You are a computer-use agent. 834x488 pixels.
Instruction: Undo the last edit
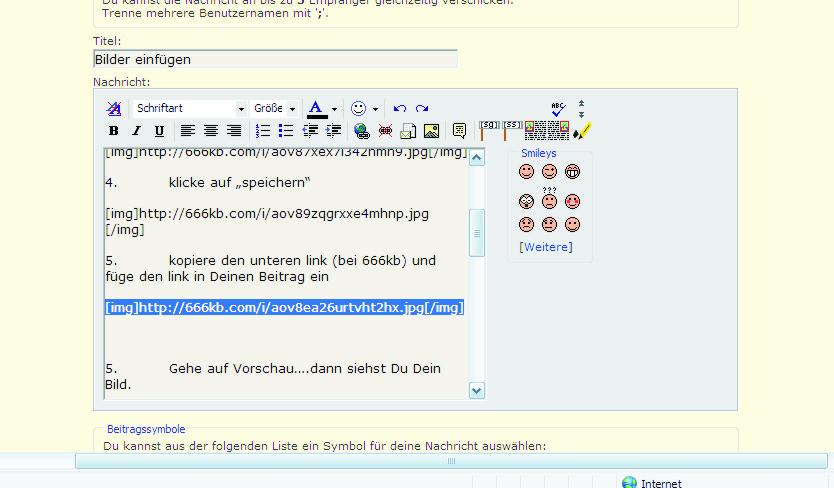399,109
